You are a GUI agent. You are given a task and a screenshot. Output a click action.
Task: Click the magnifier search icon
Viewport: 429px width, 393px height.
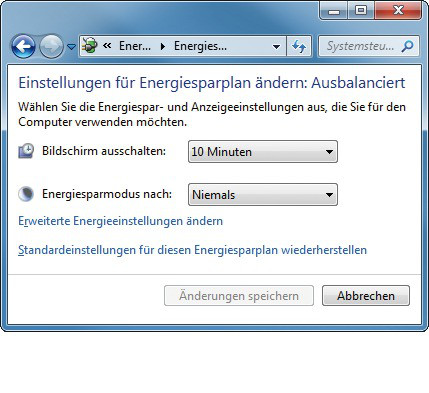(407, 46)
